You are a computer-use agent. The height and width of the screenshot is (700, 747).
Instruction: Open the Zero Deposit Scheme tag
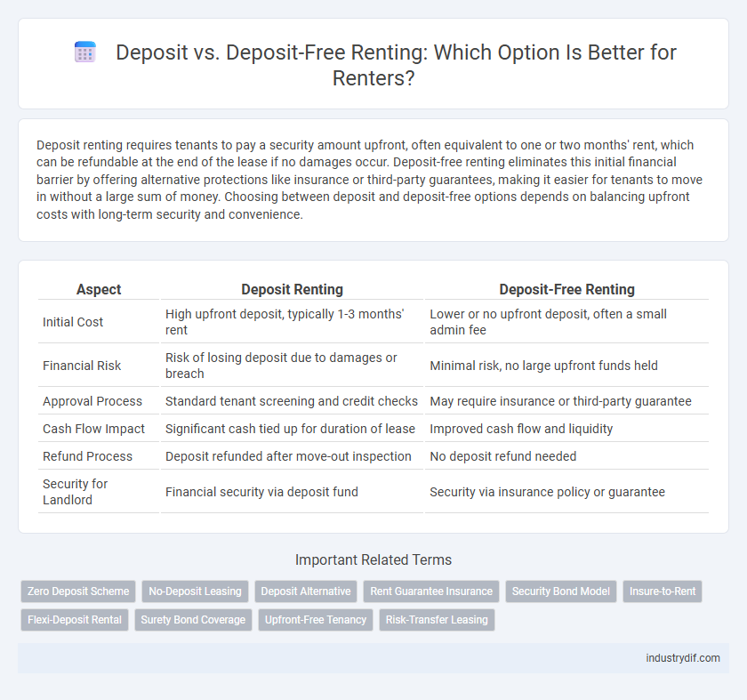(78, 591)
